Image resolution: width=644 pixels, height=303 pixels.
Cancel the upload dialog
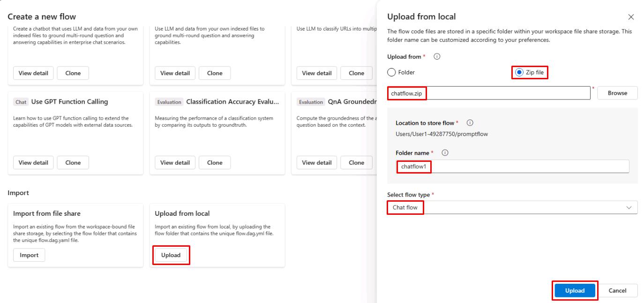point(617,291)
